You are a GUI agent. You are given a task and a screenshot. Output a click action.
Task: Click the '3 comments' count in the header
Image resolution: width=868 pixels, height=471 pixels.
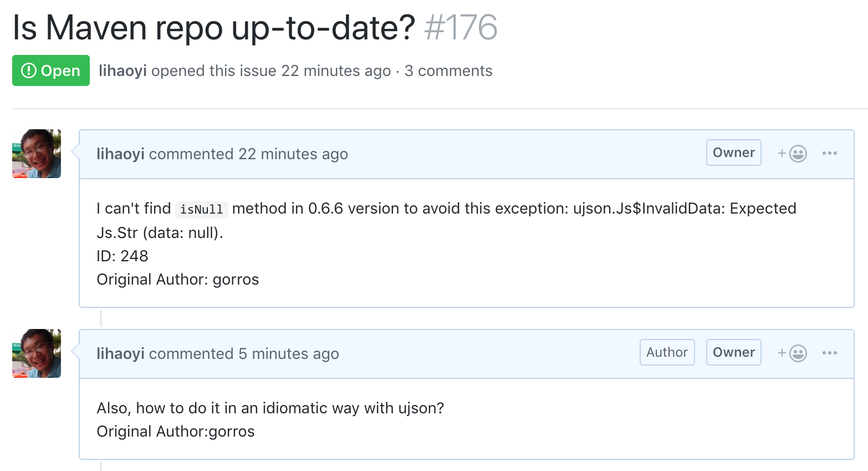pos(449,70)
